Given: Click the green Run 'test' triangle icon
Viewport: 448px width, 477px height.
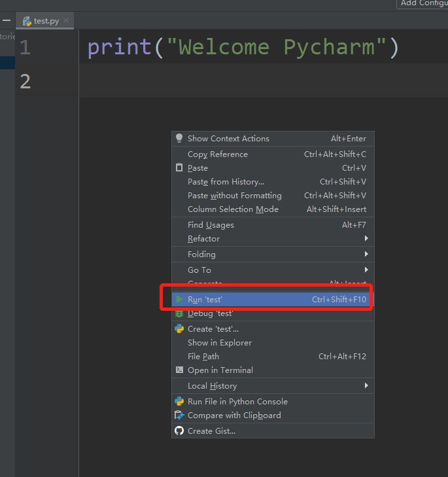Looking at the screenshot, I should 179,299.
